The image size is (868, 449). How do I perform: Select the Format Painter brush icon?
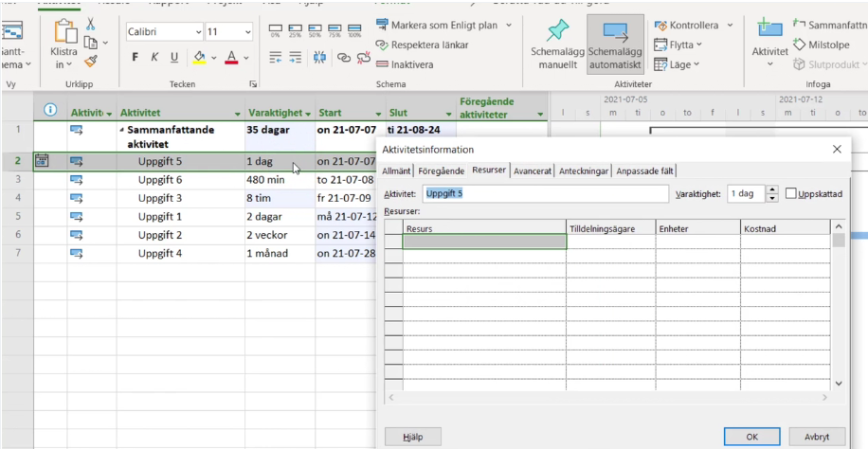pos(90,62)
